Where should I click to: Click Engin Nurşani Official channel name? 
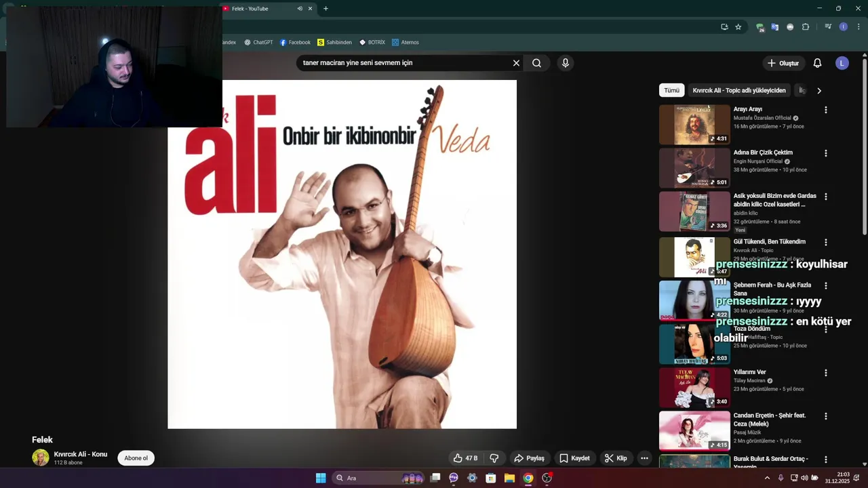[x=758, y=161]
